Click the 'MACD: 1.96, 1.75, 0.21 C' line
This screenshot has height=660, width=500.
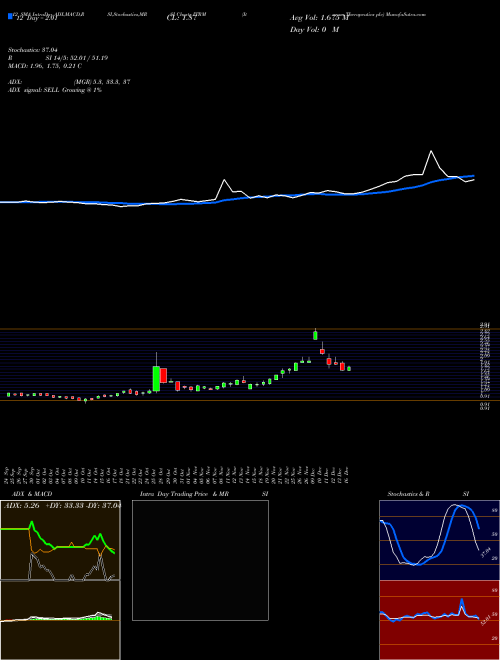45,66
